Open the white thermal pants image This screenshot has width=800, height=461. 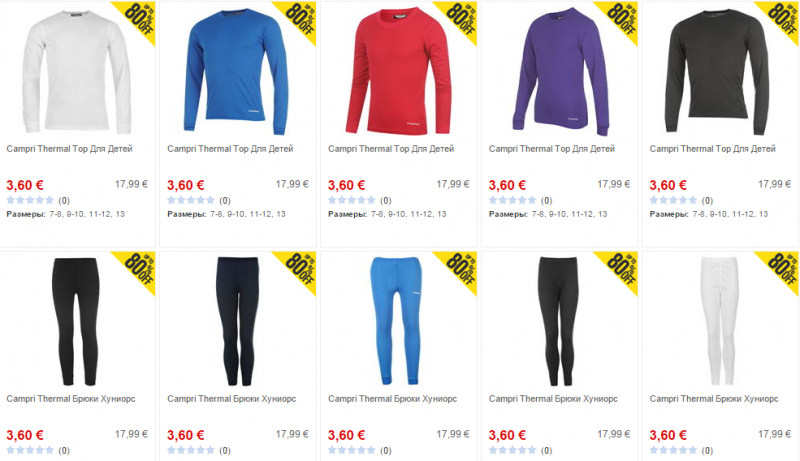click(719, 321)
